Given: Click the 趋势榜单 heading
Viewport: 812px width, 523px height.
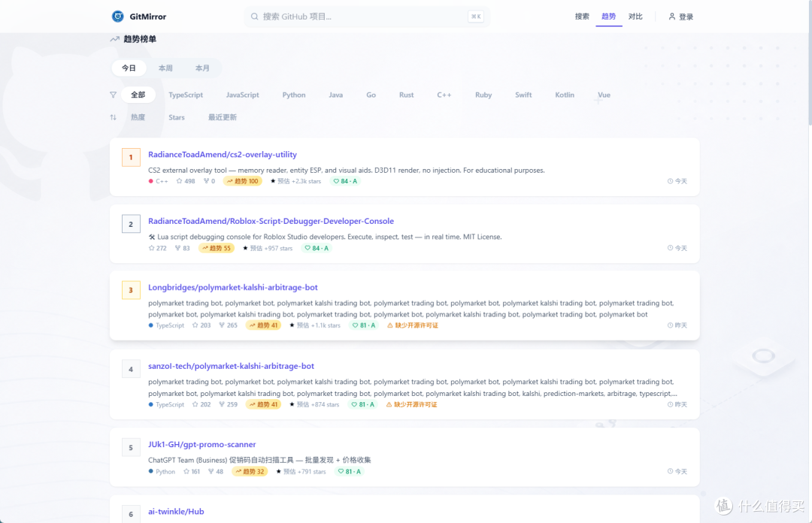Looking at the screenshot, I should click(140, 39).
